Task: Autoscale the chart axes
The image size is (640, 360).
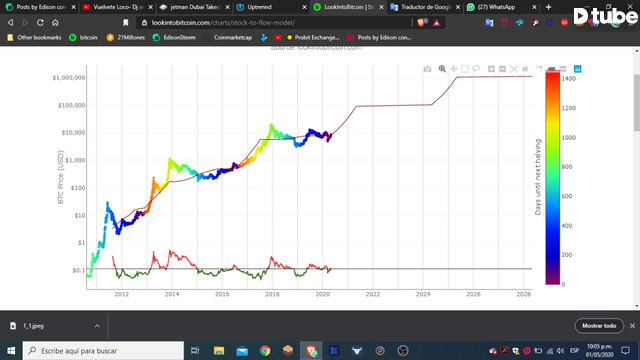Action: 514,69
